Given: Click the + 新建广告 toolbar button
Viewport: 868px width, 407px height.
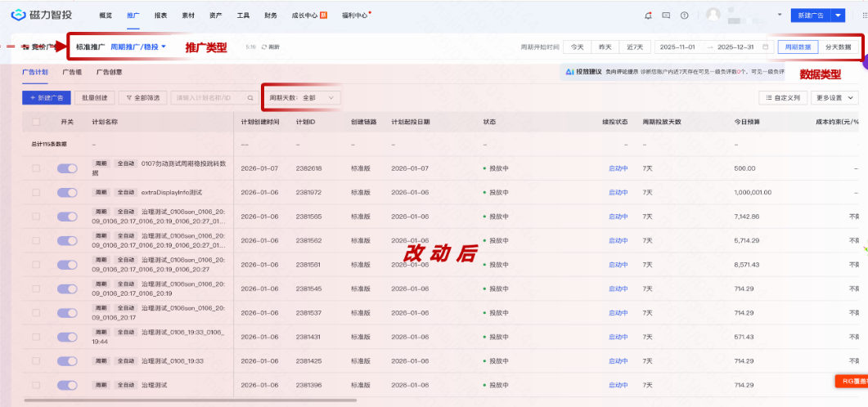Looking at the screenshot, I should tap(47, 98).
